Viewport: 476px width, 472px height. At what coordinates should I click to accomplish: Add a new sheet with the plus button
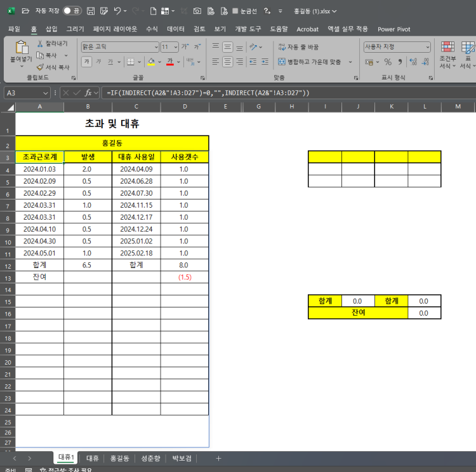point(218,458)
